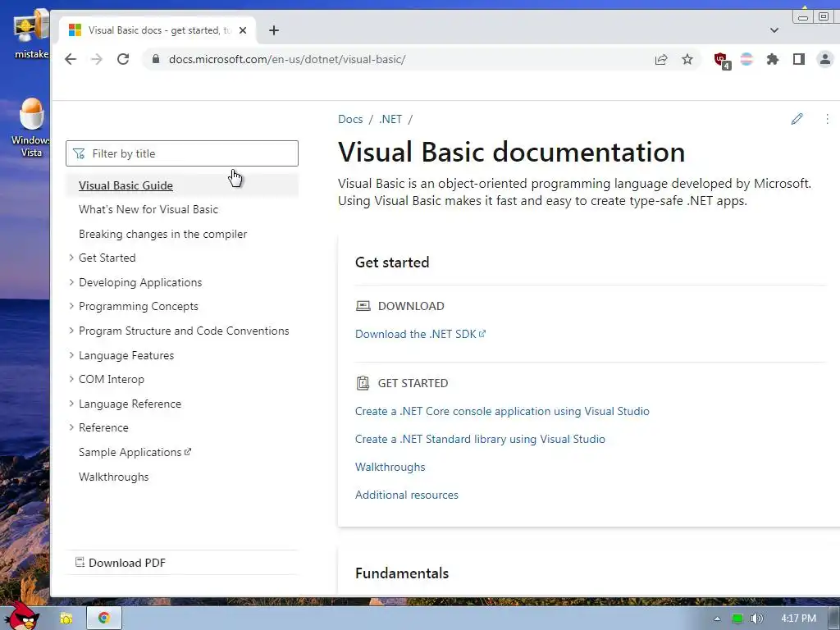Click the Download PDF button
The width and height of the screenshot is (840, 630).
(x=121, y=563)
